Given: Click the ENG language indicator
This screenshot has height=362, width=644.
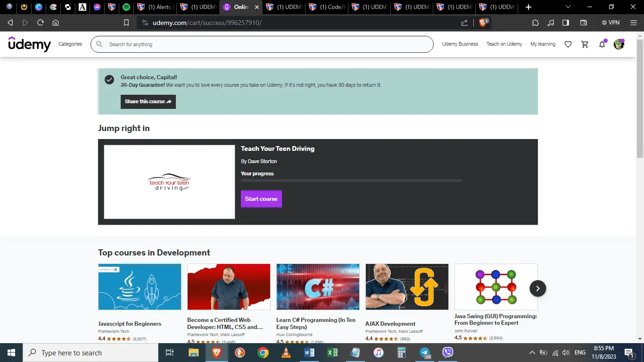Looking at the screenshot, I should pos(580,353).
